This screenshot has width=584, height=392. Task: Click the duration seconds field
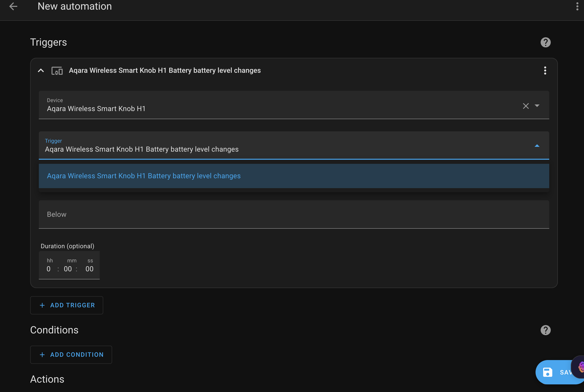point(89,269)
